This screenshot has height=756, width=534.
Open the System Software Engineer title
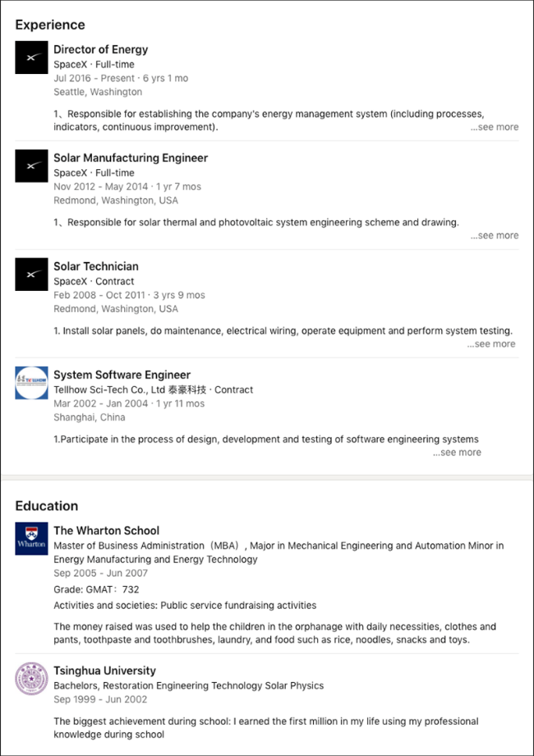tap(122, 375)
